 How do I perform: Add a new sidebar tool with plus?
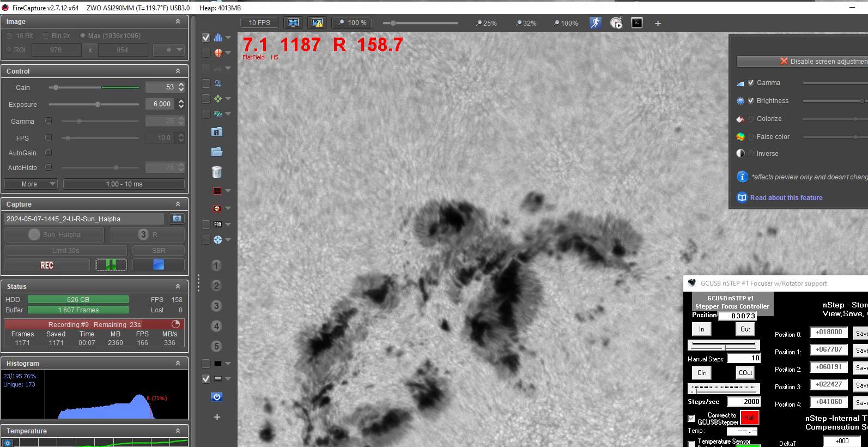coord(216,417)
